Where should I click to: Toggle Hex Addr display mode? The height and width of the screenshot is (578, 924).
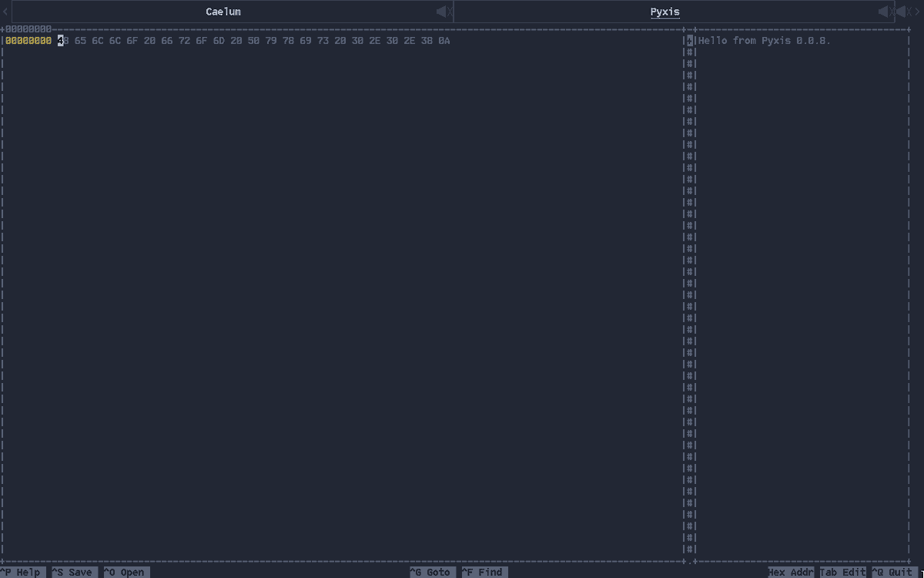click(791, 572)
